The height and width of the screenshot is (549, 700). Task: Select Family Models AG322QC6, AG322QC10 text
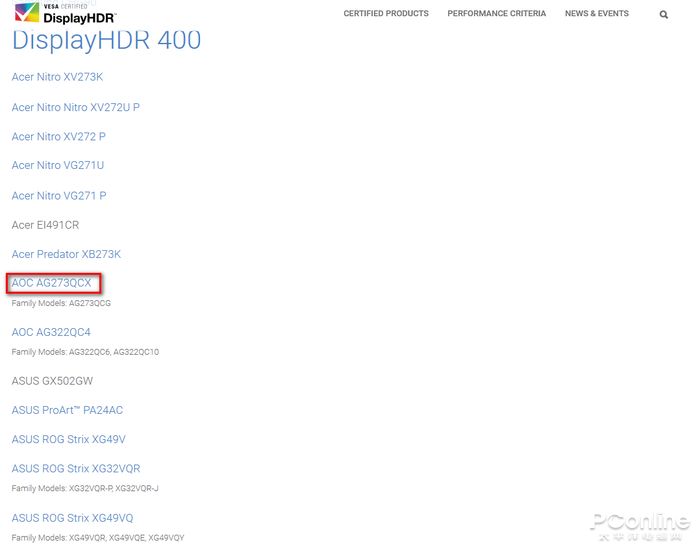pyautogui.click(x=85, y=352)
